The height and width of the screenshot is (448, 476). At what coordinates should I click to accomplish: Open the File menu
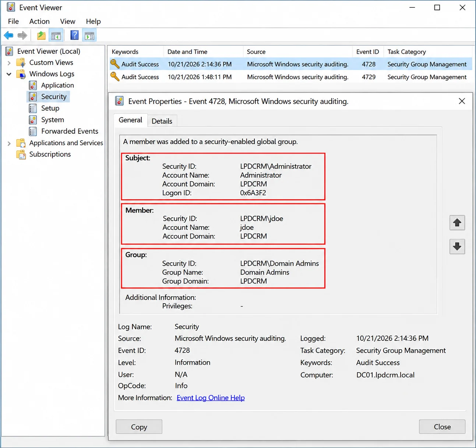pyautogui.click(x=13, y=21)
